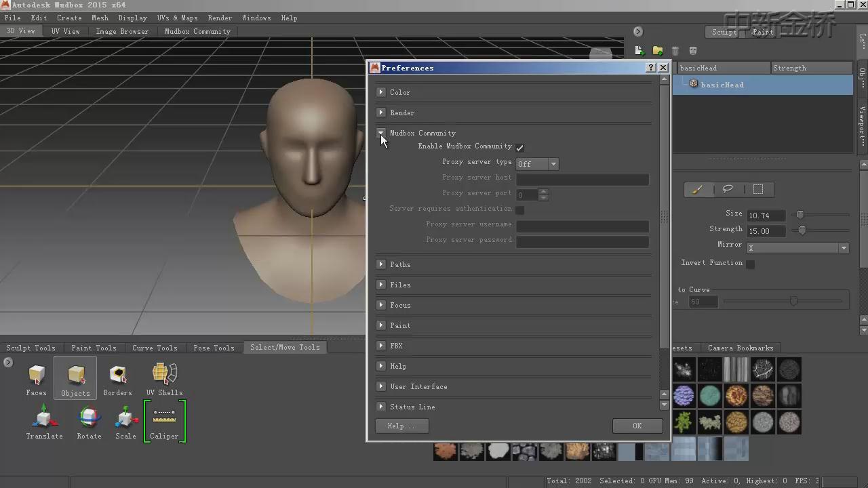
Task: Click the basicHead mesh cube icon
Action: [693, 83]
